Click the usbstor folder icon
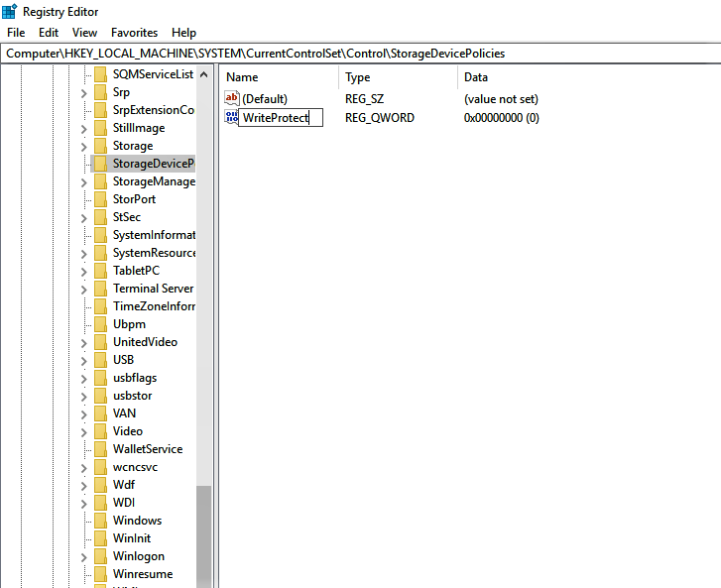Image resolution: width=721 pixels, height=588 pixels. pyautogui.click(x=101, y=396)
